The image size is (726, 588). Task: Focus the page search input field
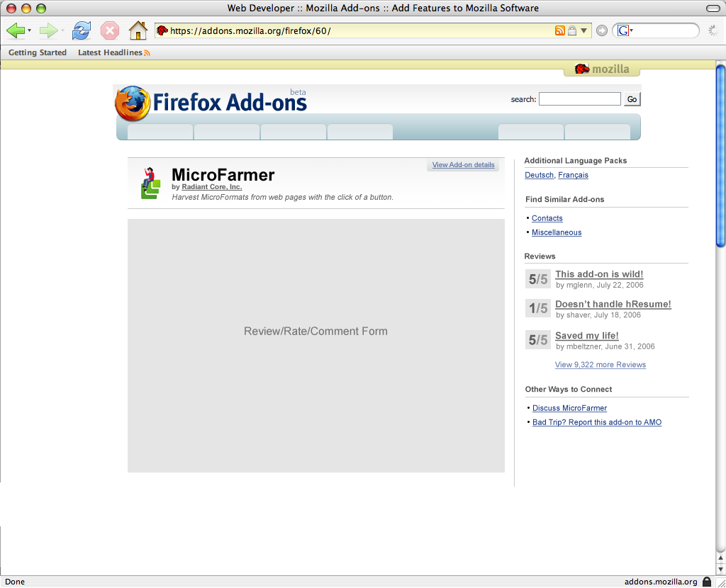(580, 99)
